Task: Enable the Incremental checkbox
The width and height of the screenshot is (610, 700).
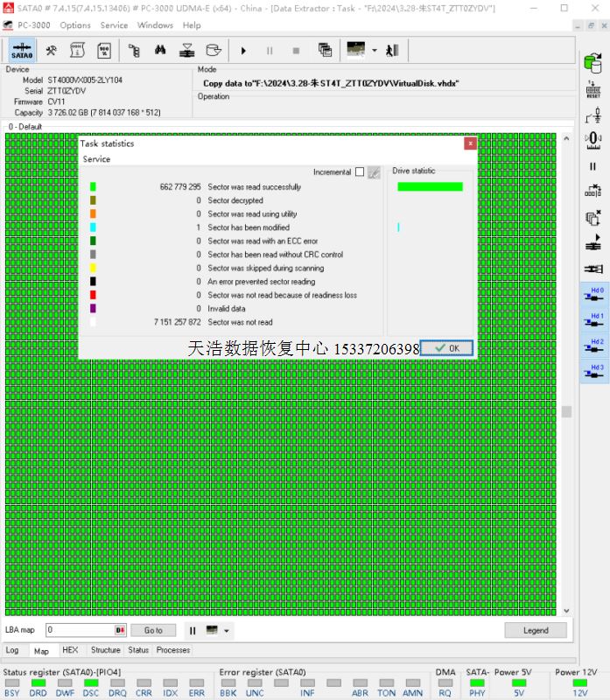Action: 359,172
